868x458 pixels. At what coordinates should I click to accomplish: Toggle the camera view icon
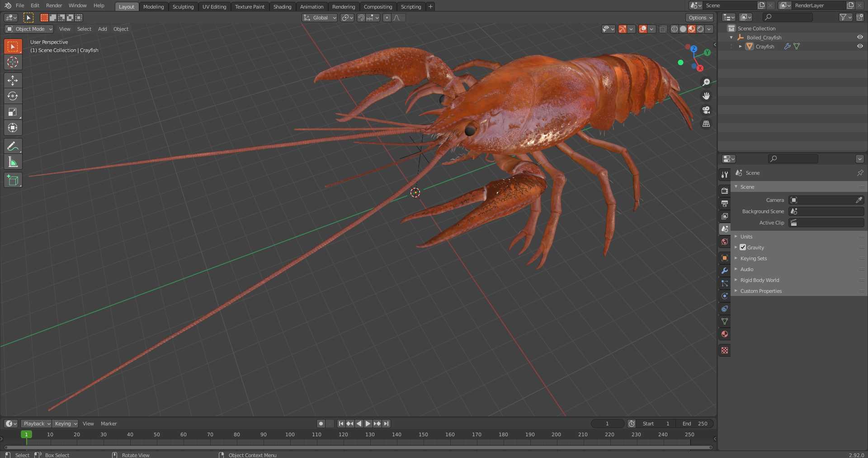pyautogui.click(x=706, y=110)
